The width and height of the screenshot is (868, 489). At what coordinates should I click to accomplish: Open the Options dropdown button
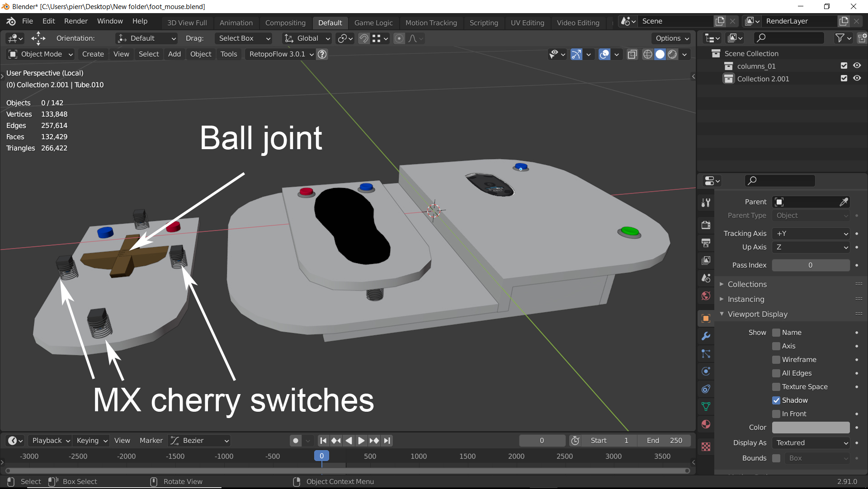pos(672,38)
